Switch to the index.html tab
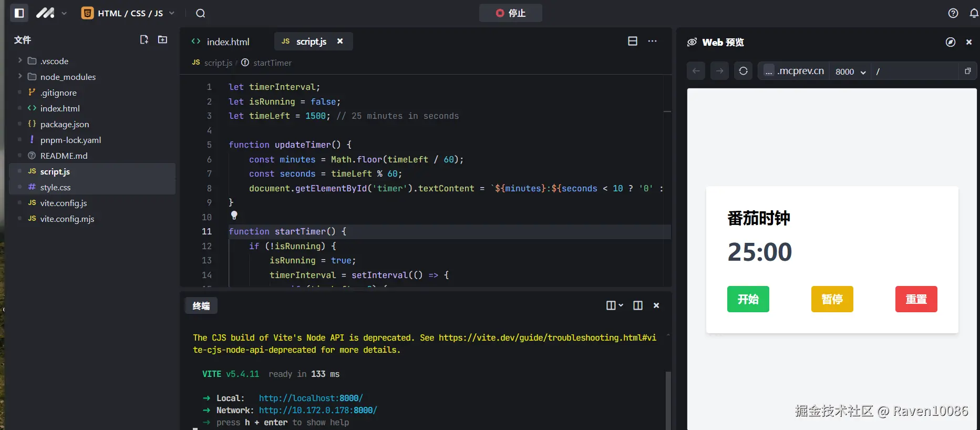The height and width of the screenshot is (430, 980). click(228, 42)
